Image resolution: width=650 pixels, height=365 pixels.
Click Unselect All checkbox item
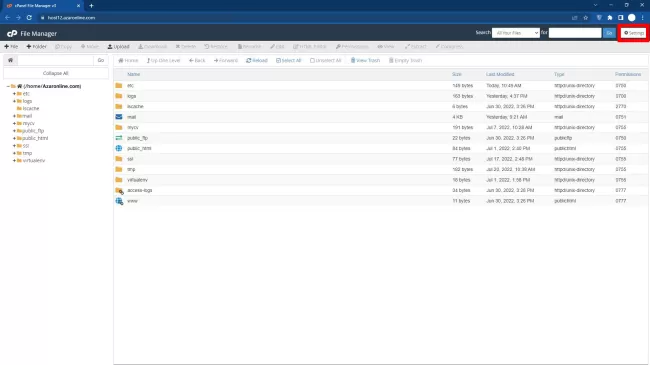click(325, 61)
